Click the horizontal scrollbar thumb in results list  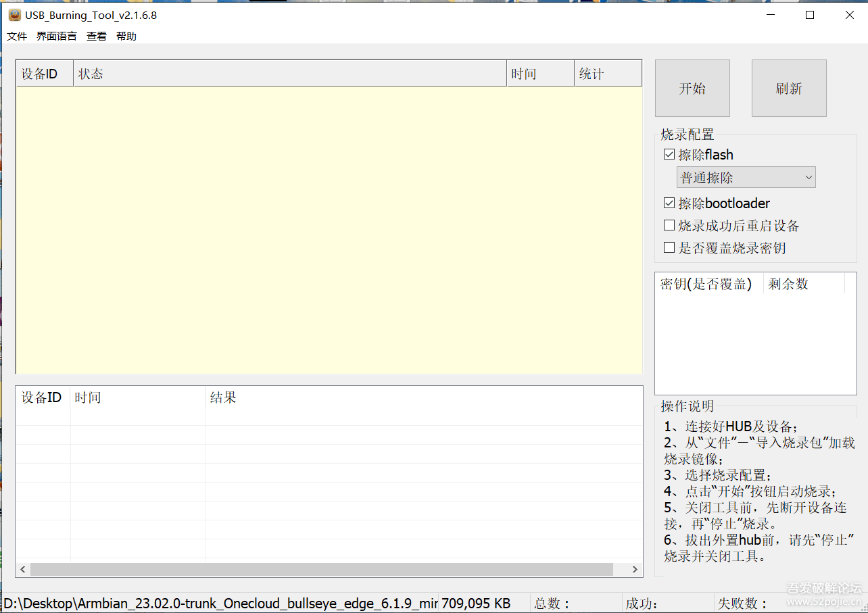click(x=322, y=570)
